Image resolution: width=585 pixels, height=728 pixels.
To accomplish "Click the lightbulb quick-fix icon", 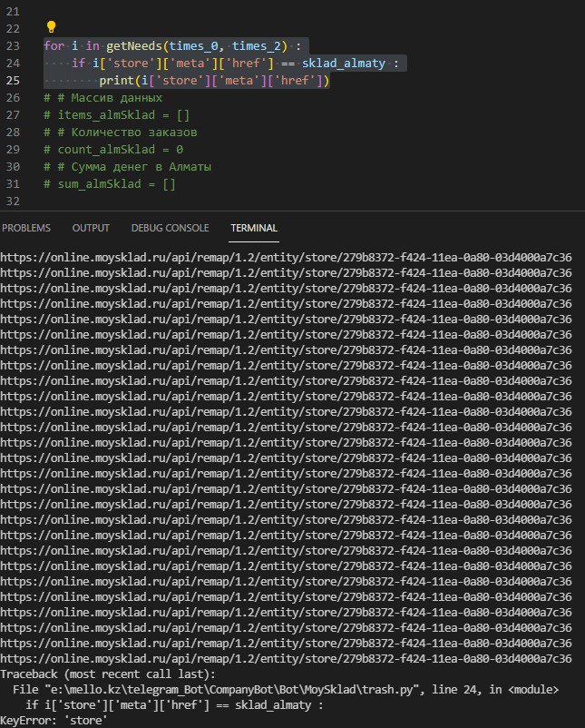I will (x=51, y=27).
